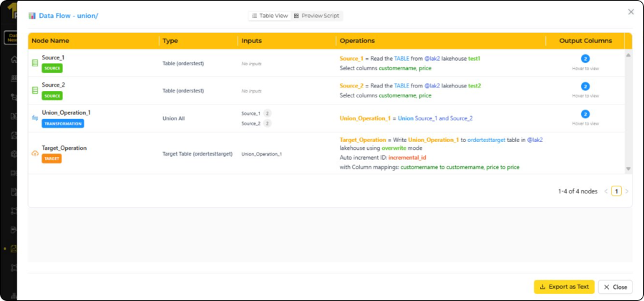The image size is (644, 301).
Task: Switch to Table View tab
Action: point(270,16)
